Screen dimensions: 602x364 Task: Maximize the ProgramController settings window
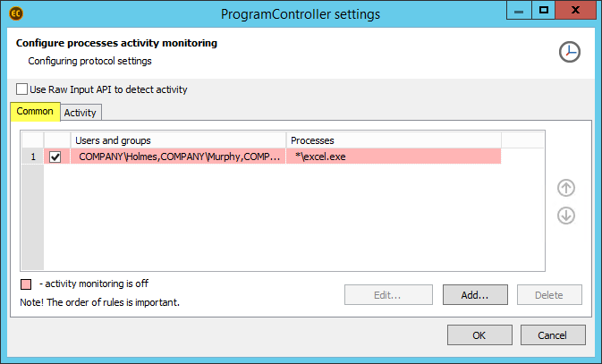tap(543, 11)
